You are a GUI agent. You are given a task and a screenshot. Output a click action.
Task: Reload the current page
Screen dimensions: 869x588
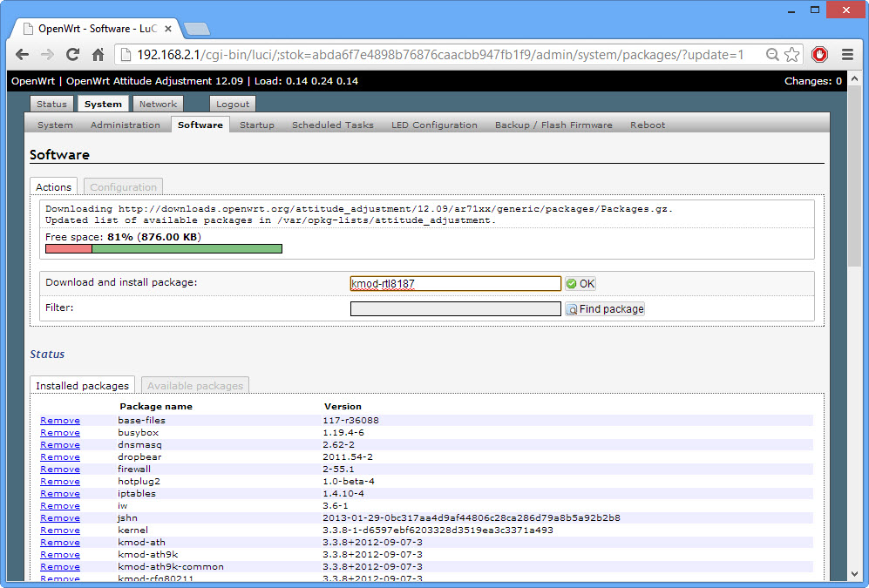pos(72,54)
